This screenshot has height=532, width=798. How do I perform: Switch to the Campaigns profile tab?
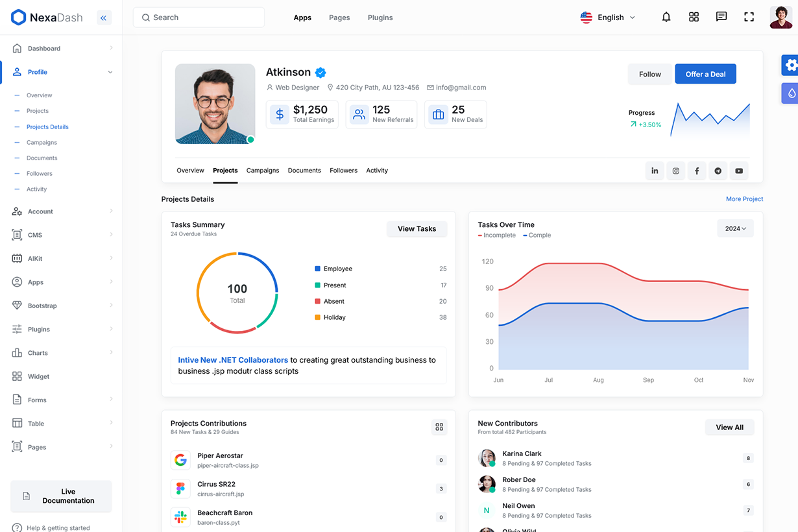(x=263, y=171)
